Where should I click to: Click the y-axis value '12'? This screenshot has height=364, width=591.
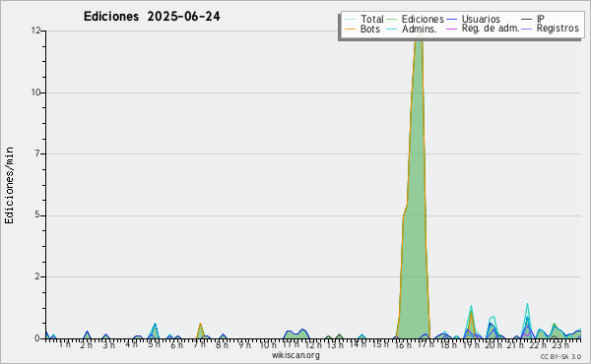pyautogui.click(x=35, y=30)
